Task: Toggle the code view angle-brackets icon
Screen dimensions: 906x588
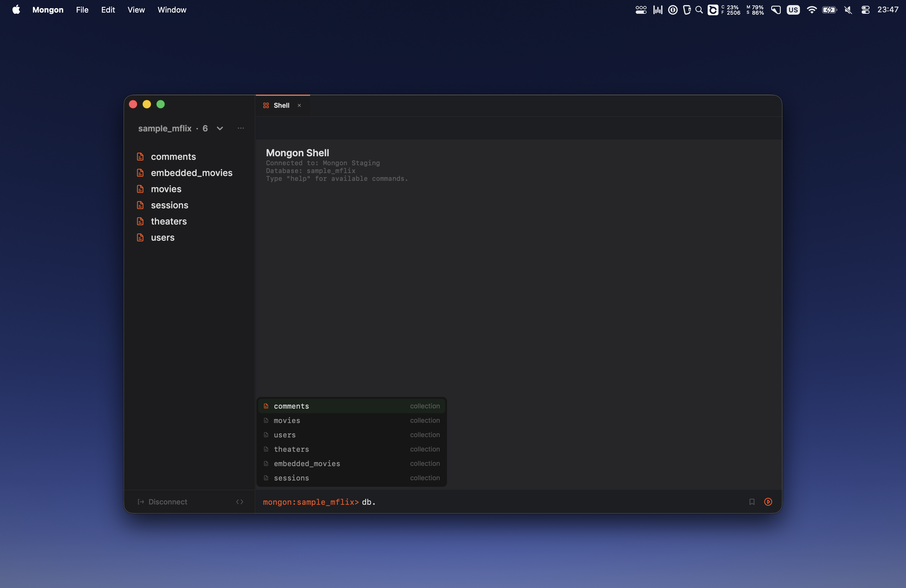Action: pos(239,502)
